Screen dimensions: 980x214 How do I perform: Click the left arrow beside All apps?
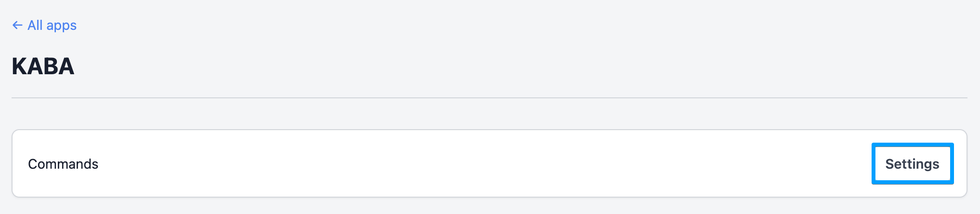coord(17,26)
